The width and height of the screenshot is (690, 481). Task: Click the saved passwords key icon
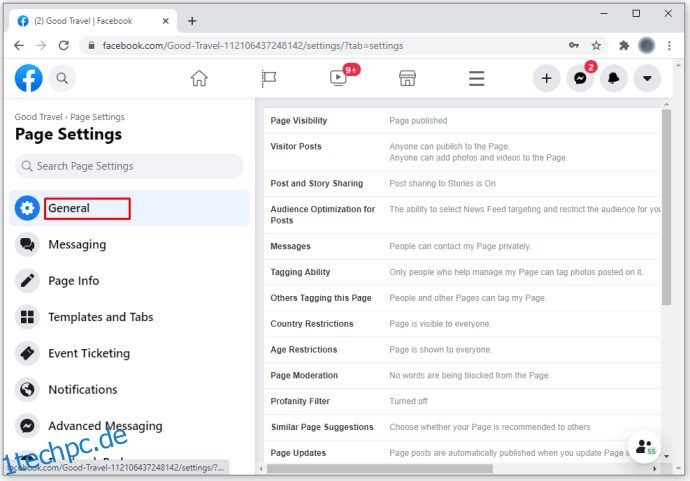click(574, 45)
